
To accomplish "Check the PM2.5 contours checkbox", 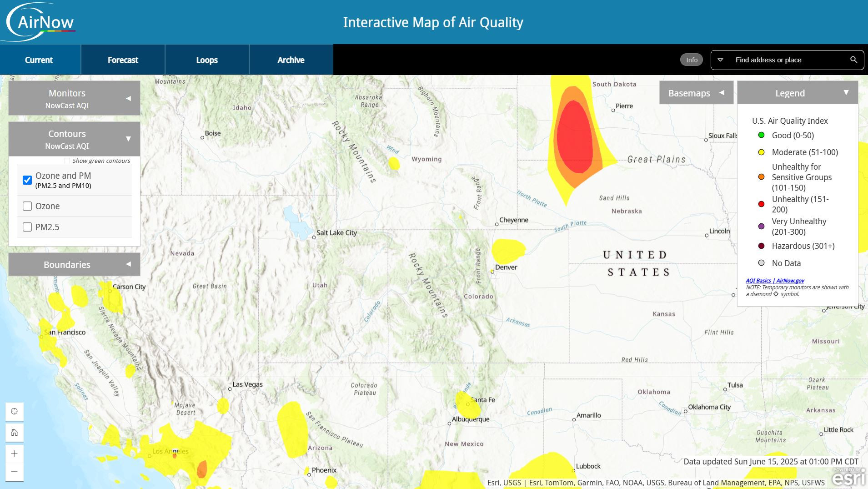I will [x=27, y=227].
